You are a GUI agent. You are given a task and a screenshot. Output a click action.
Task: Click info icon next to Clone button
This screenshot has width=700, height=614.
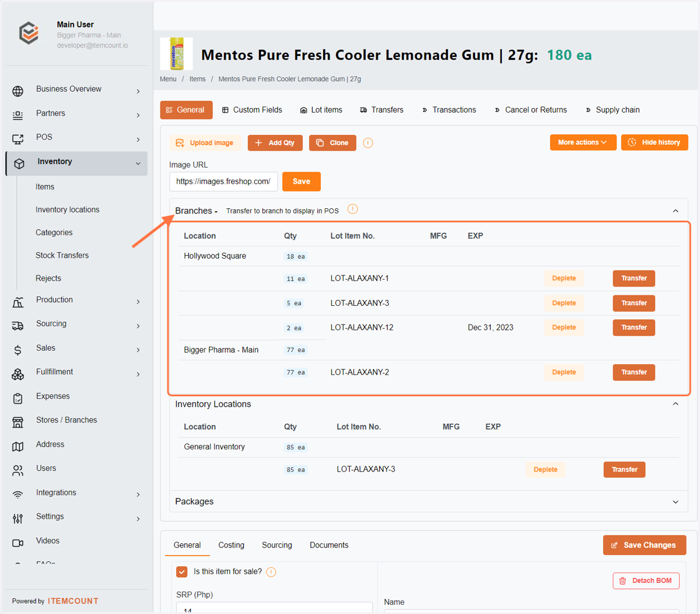pyautogui.click(x=368, y=143)
